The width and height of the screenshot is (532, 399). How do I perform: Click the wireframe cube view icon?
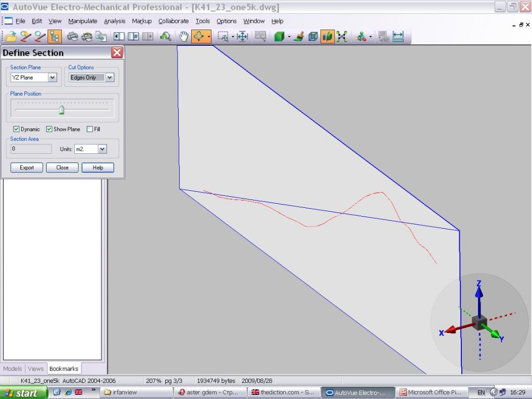pyautogui.click(x=313, y=36)
